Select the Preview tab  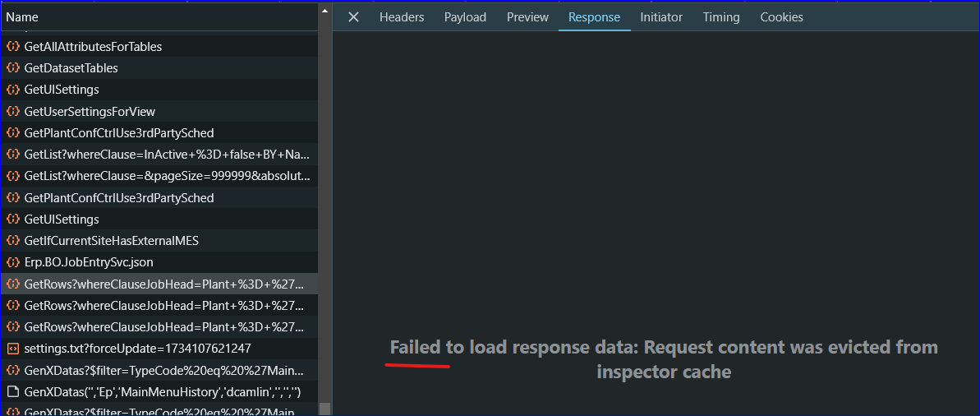(x=527, y=17)
